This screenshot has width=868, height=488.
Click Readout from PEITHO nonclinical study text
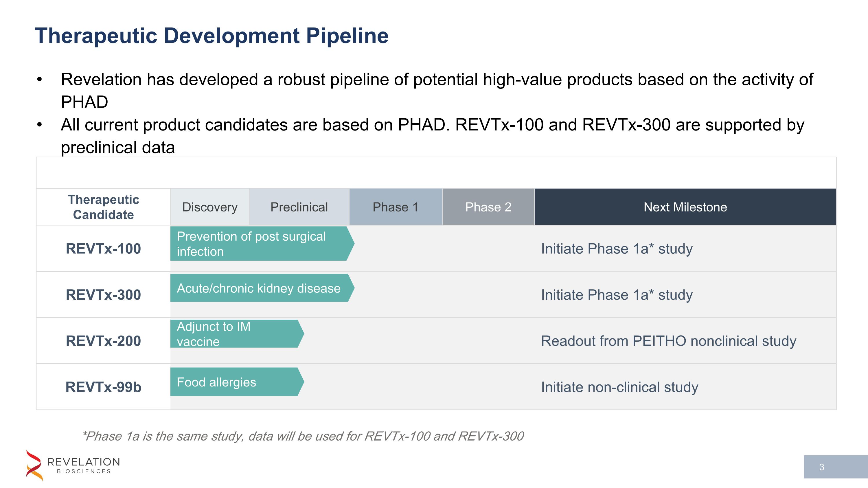[669, 341]
